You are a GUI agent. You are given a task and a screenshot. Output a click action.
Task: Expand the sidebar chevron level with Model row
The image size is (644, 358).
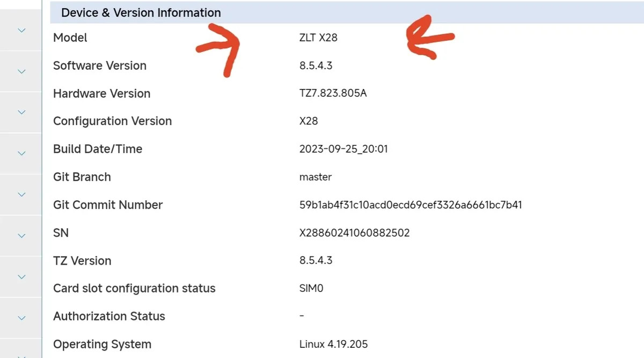tap(22, 30)
